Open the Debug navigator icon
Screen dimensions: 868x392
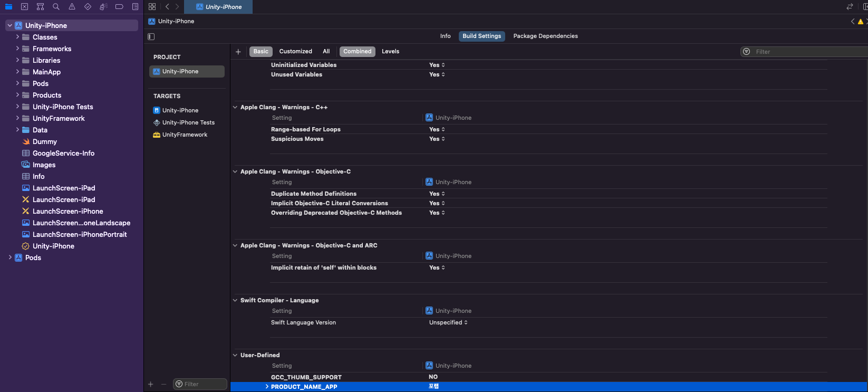[103, 7]
